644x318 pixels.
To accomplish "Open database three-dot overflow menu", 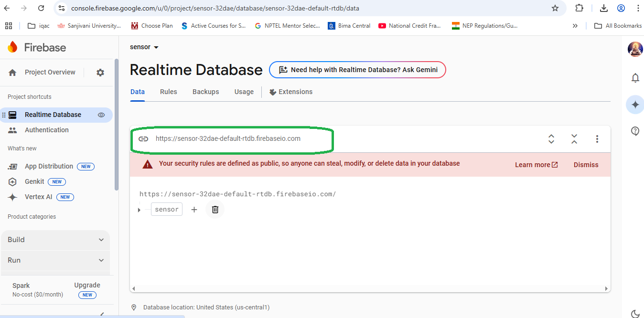I will pyautogui.click(x=597, y=139).
